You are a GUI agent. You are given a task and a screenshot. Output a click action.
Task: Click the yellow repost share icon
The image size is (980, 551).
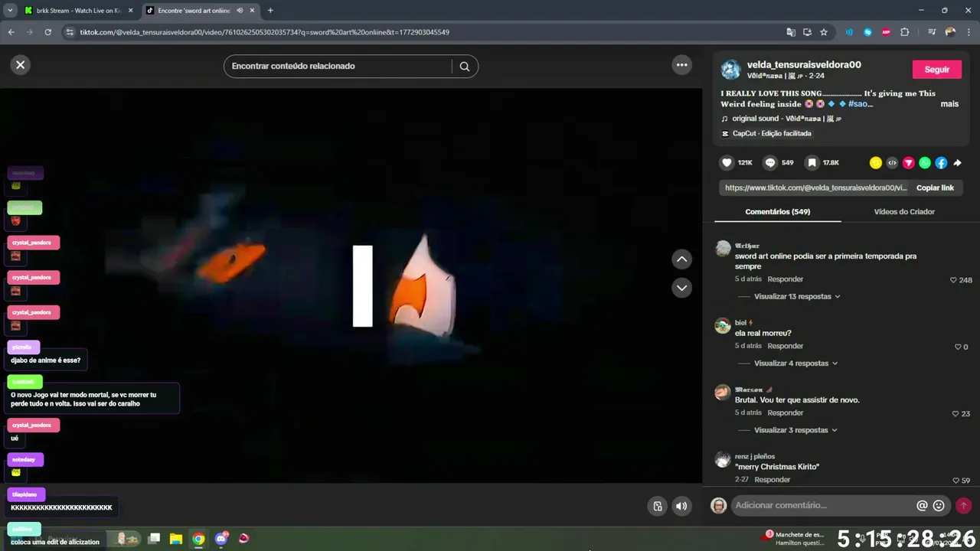876,163
